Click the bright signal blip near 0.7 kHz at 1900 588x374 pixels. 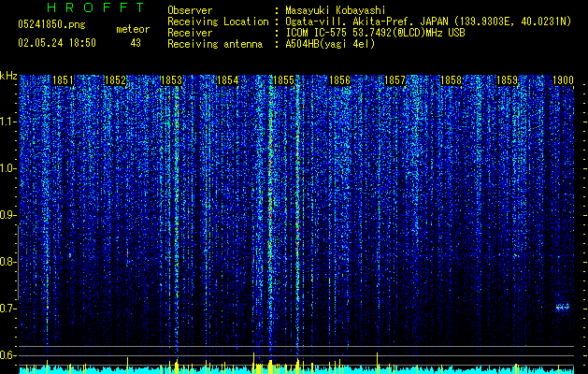tap(563, 308)
